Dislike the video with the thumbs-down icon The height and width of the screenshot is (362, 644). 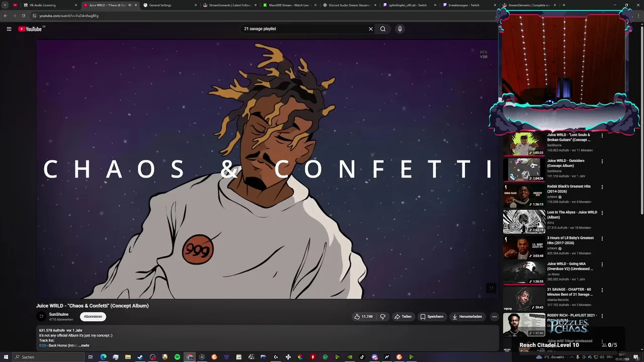pos(383,317)
